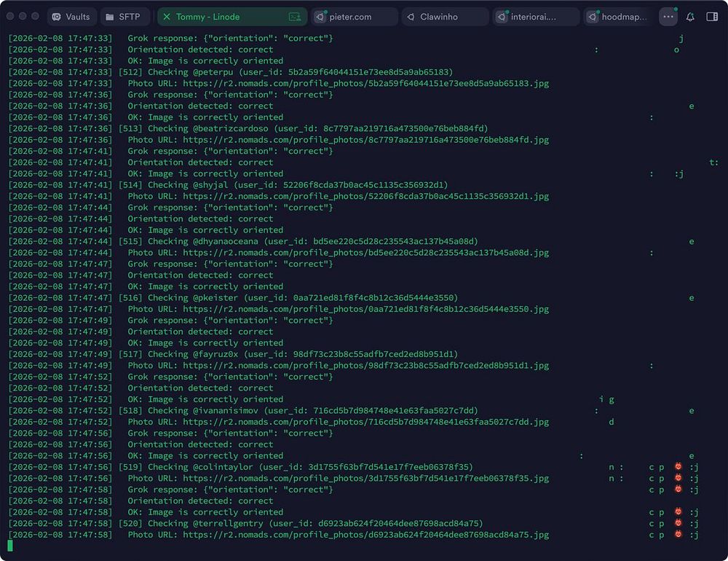
Task: Click the '[512] Checking @peterpu' log line
Action: [x=230, y=72]
